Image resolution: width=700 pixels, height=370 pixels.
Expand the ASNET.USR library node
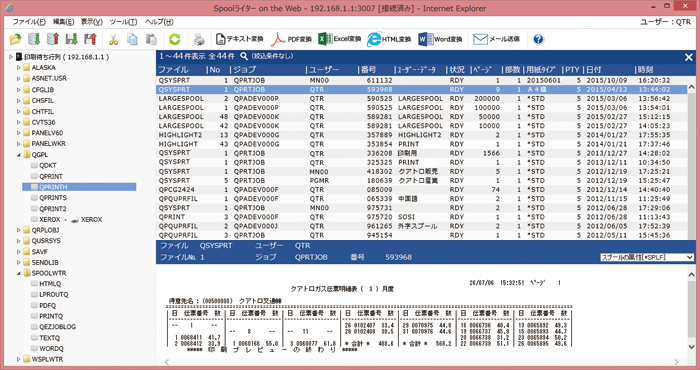coord(19,79)
